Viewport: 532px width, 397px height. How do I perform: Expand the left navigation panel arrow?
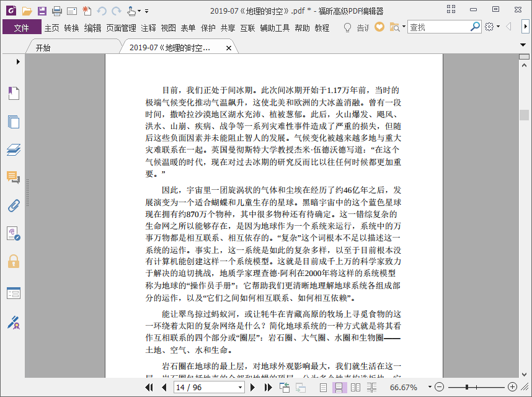[18, 62]
